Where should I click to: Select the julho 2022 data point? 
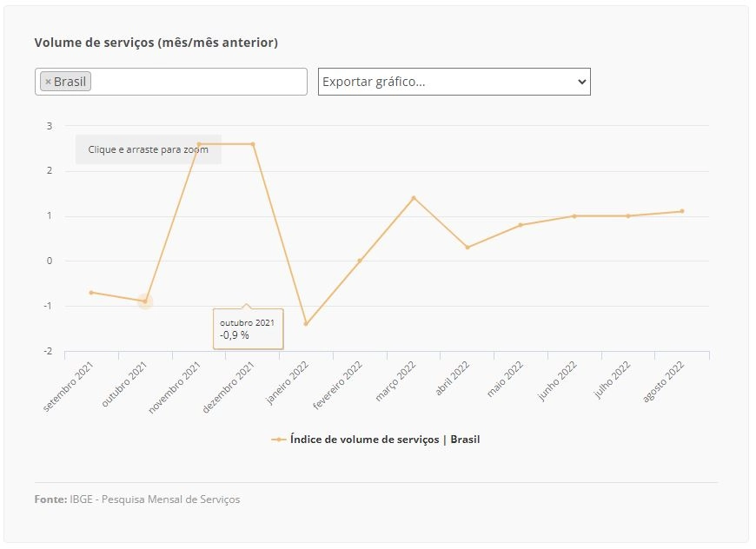(628, 216)
